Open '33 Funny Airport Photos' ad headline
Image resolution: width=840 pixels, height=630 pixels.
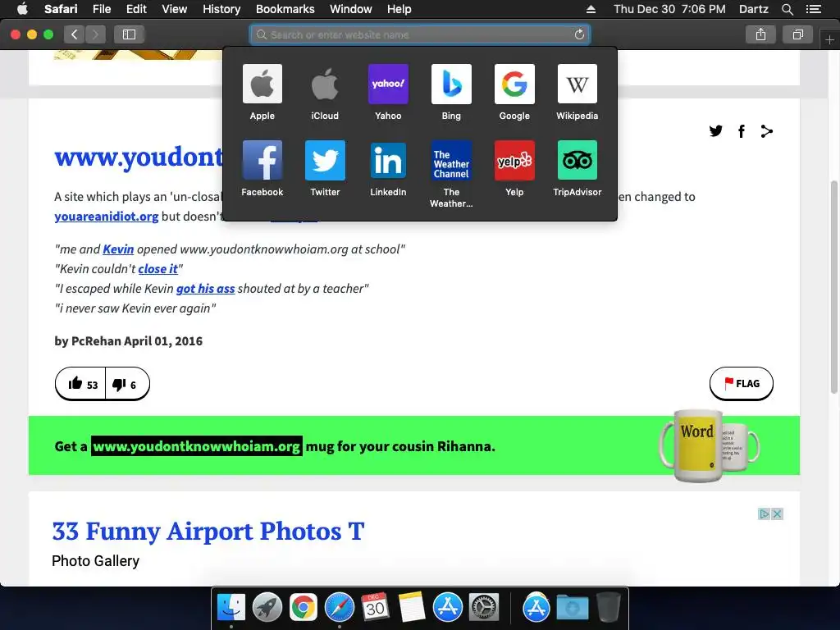coord(208,532)
